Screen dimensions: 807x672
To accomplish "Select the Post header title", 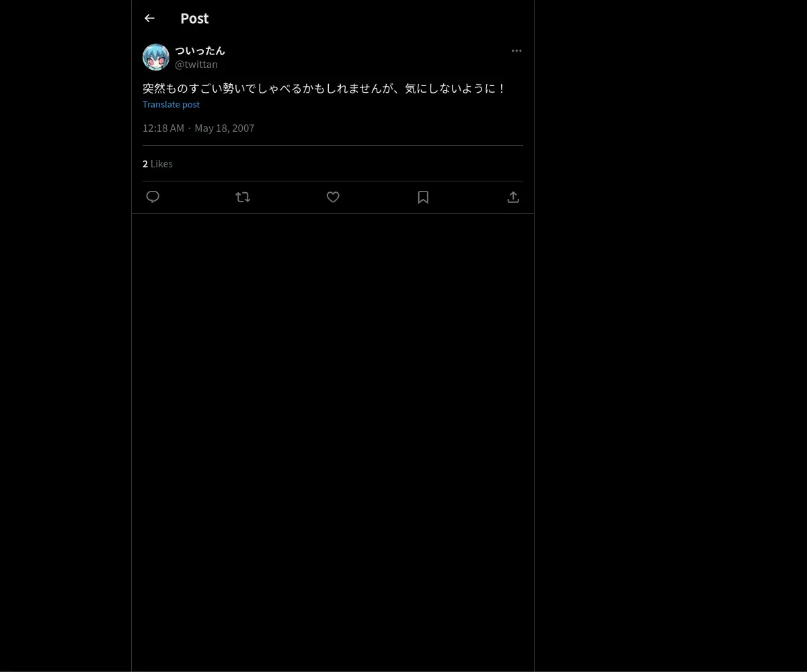I will 194,18.
